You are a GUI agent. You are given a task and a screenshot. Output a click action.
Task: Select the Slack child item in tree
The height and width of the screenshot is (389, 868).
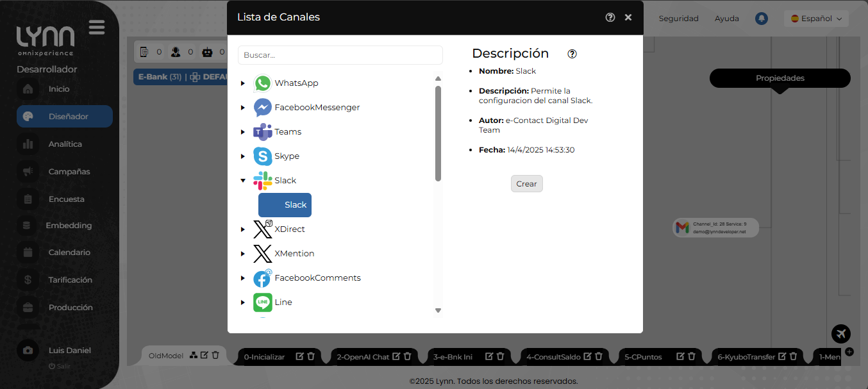tap(285, 205)
